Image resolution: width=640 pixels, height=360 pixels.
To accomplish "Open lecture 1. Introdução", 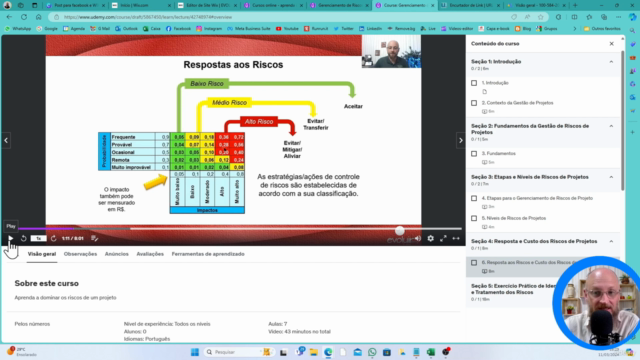I will coord(495,83).
